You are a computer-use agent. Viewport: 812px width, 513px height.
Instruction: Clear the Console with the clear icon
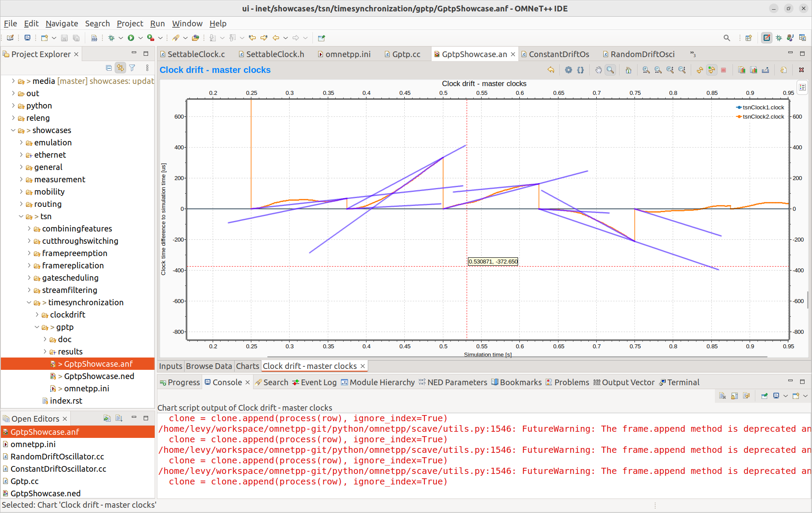pos(722,396)
